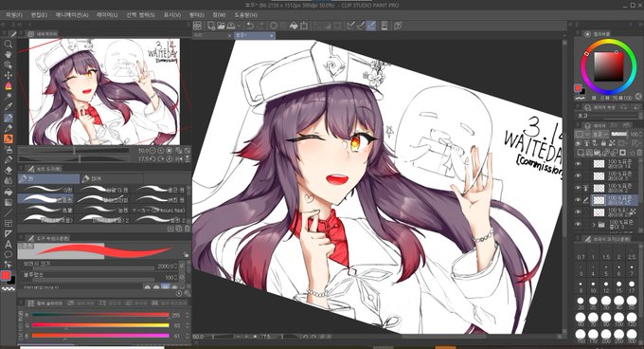Select the Auto select wand tool
Screen dimensions: 644x349
click(8, 96)
